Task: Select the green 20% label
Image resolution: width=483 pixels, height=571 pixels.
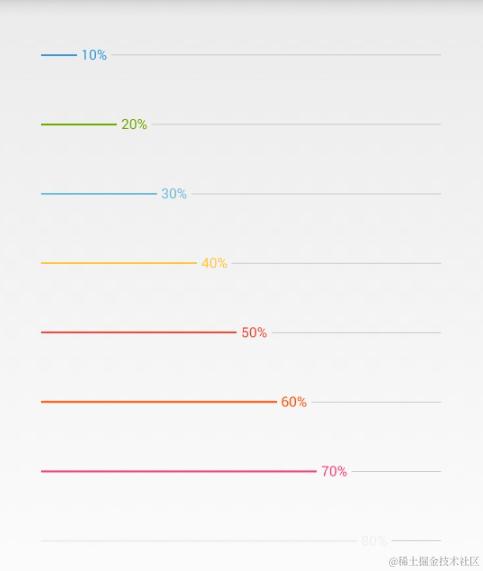Action: click(x=134, y=125)
